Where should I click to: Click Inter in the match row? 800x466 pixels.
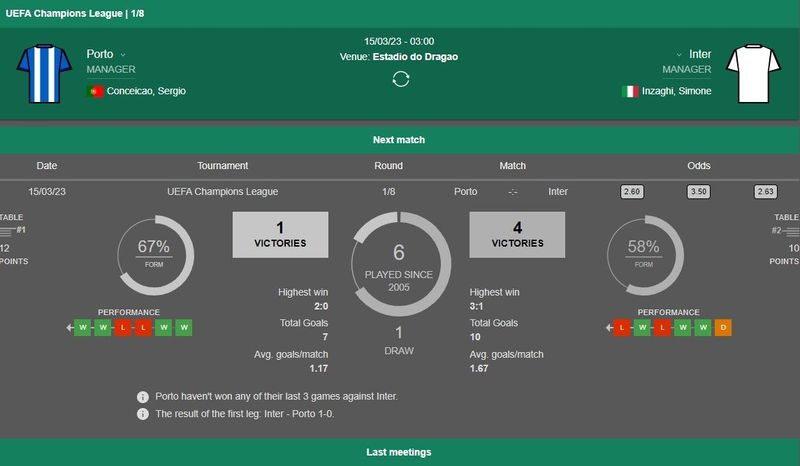pyautogui.click(x=558, y=192)
